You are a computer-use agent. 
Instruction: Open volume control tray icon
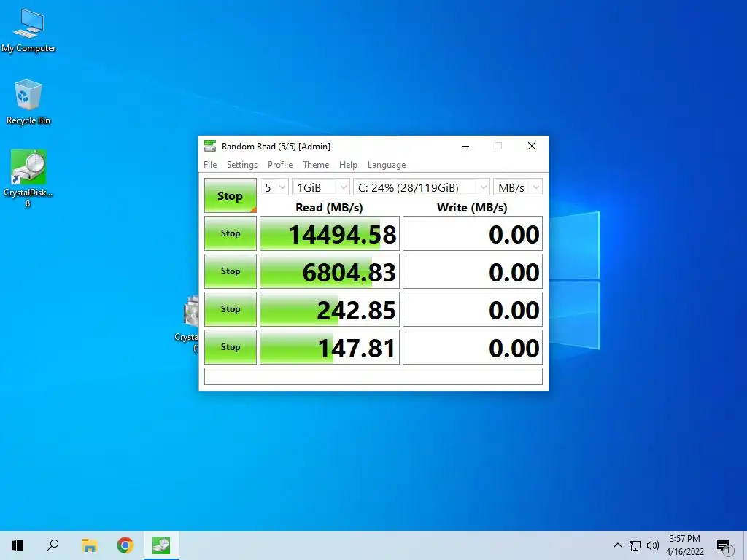pos(653,545)
